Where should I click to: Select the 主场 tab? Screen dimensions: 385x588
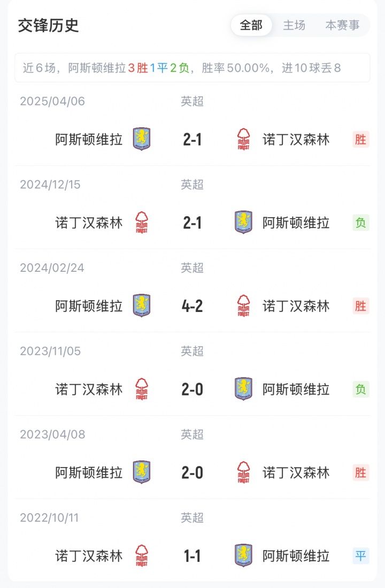coord(294,25)
